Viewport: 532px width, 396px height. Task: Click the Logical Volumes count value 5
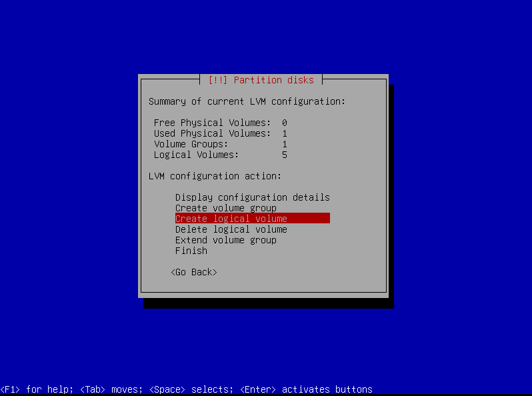point(285,155)
